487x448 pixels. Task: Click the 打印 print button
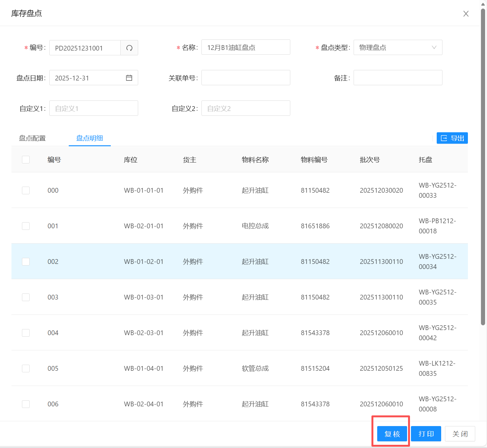[x=426, y=434]
